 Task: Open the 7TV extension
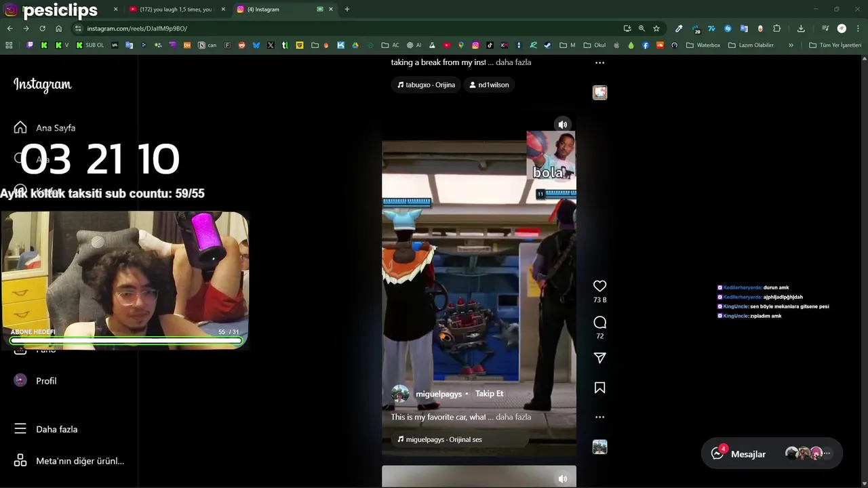click(711, 28)
